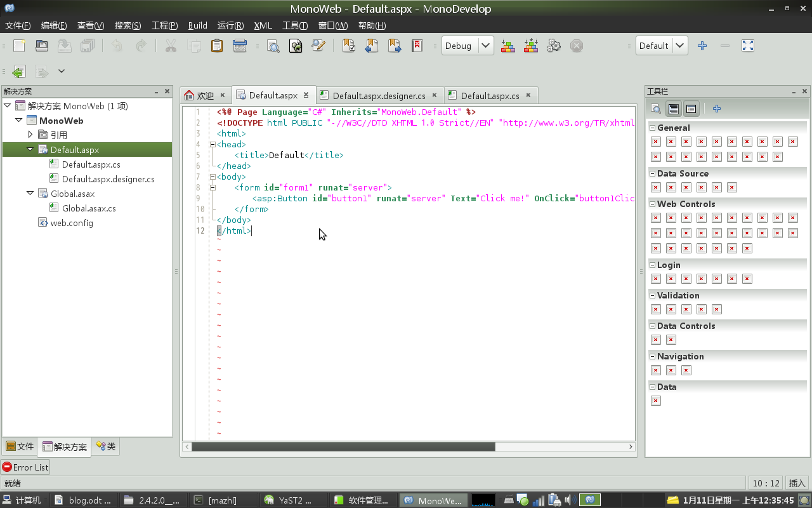Click the web.config file icon
Viewport: 812px width, 508px height.
43,223
